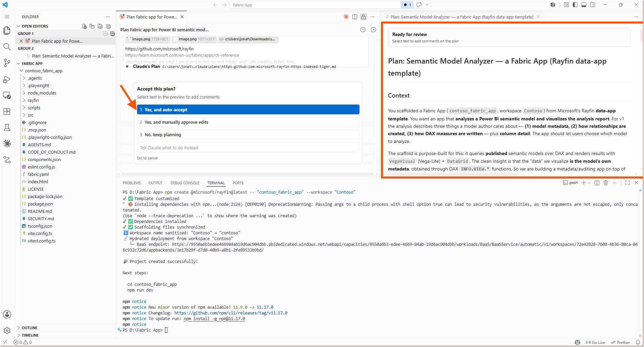Start a new chat conversation icon
Image resolution: width=644 pixels, height=347 pixels.
coord(374,30)
